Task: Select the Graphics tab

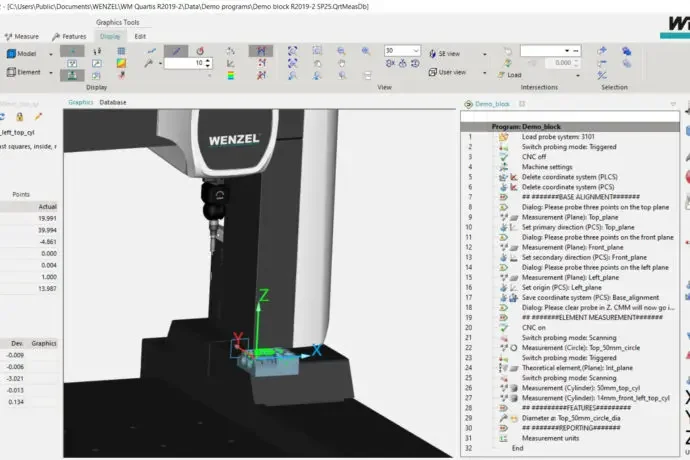Action: pos(81,103)
